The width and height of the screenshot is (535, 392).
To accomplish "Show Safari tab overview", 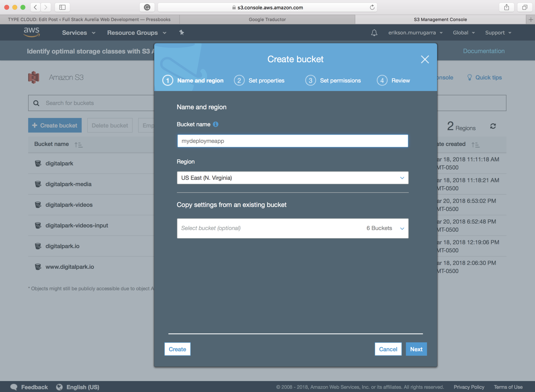I will pyautogui.click(x=525, y=7).
